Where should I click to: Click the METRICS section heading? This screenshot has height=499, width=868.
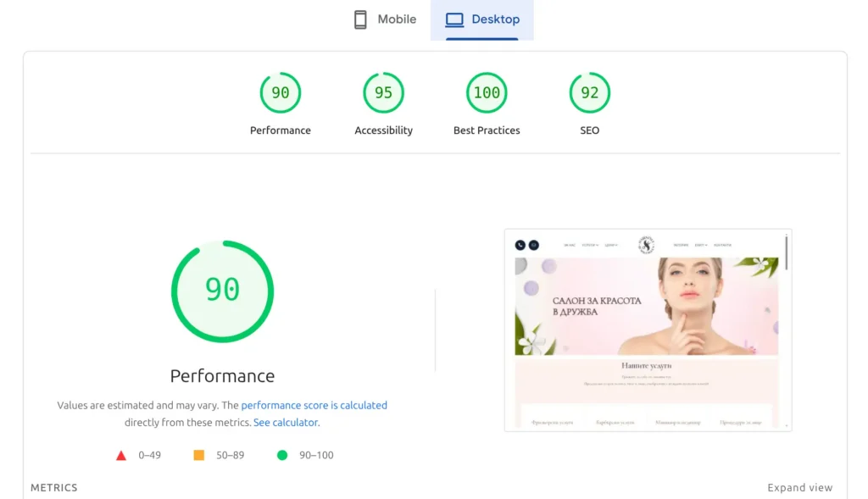pyautogui.click(x=53, y=487)
